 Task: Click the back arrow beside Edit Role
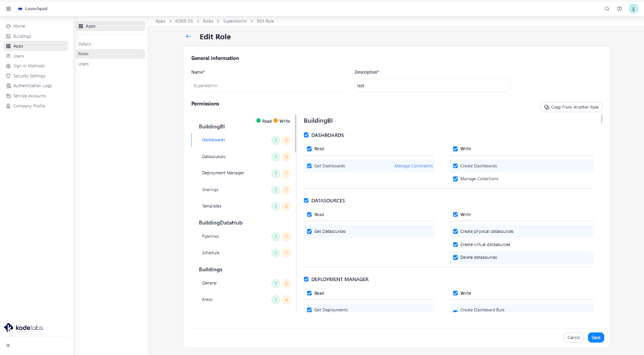point(188,37)
